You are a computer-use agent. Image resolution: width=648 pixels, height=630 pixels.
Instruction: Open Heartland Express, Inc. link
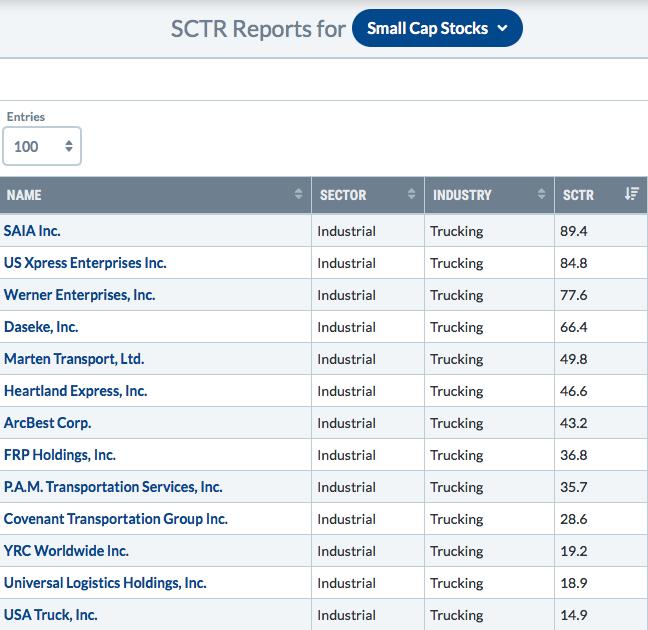coord(76,391)
